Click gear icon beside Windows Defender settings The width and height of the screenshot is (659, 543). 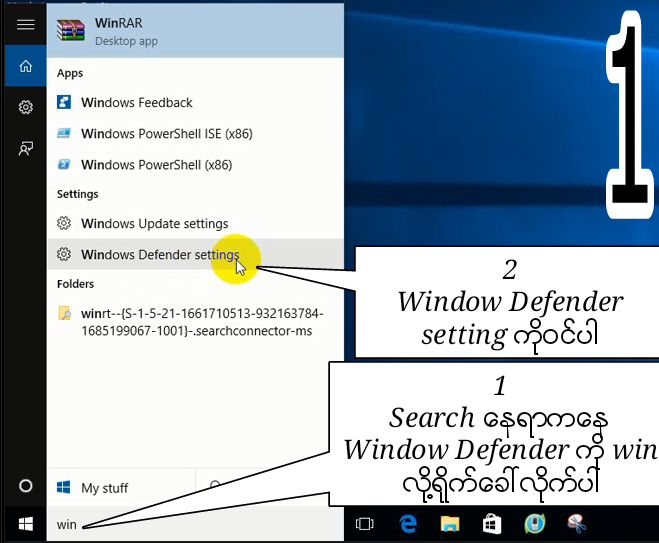tap(64, 254)
